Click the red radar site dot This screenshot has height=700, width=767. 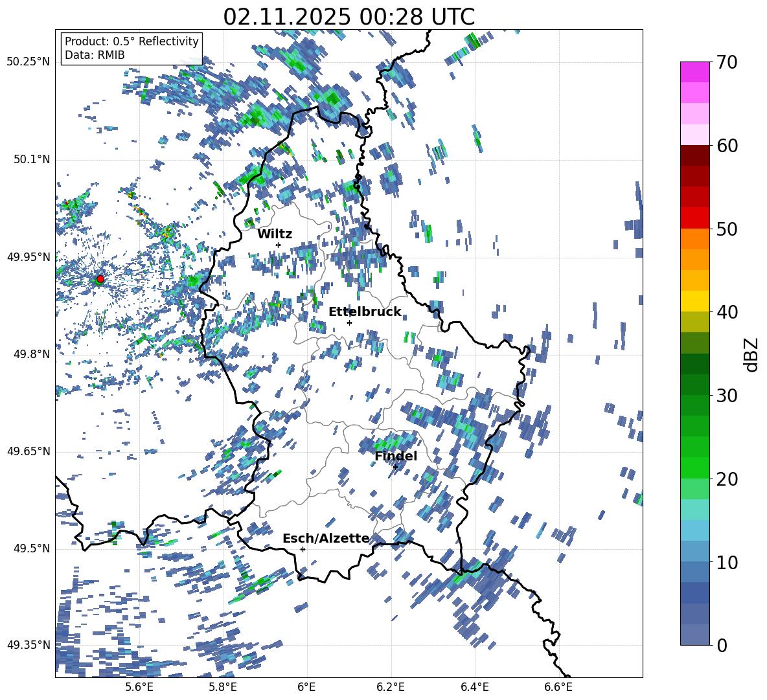(100, 279)
